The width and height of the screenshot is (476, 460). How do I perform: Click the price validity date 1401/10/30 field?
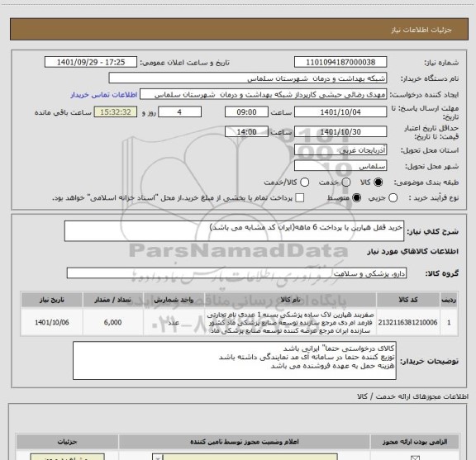pyautogui.click(x=340, y=131)
